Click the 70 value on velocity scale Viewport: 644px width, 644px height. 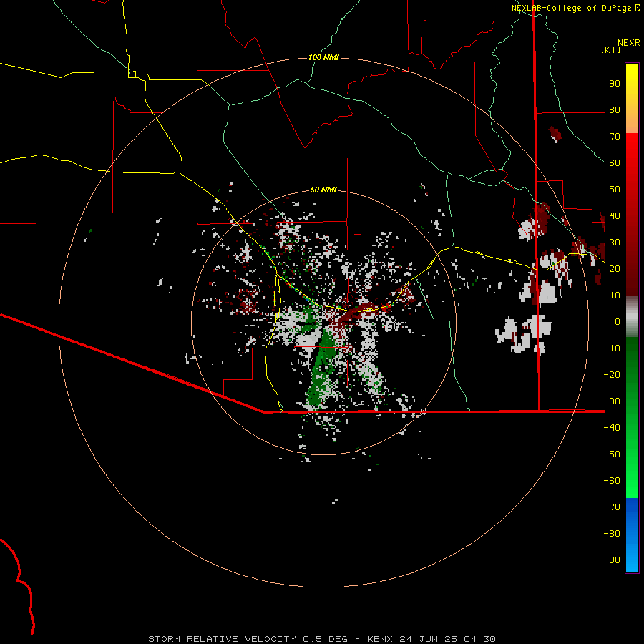click(x=615, y=137)
